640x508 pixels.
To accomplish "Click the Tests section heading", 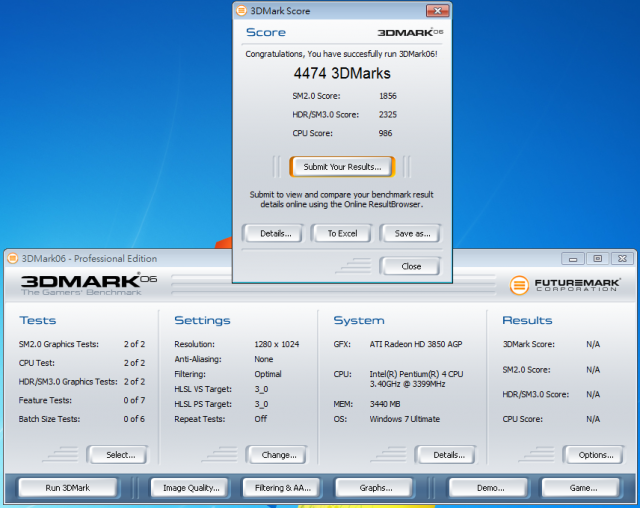I will (38, 320).
